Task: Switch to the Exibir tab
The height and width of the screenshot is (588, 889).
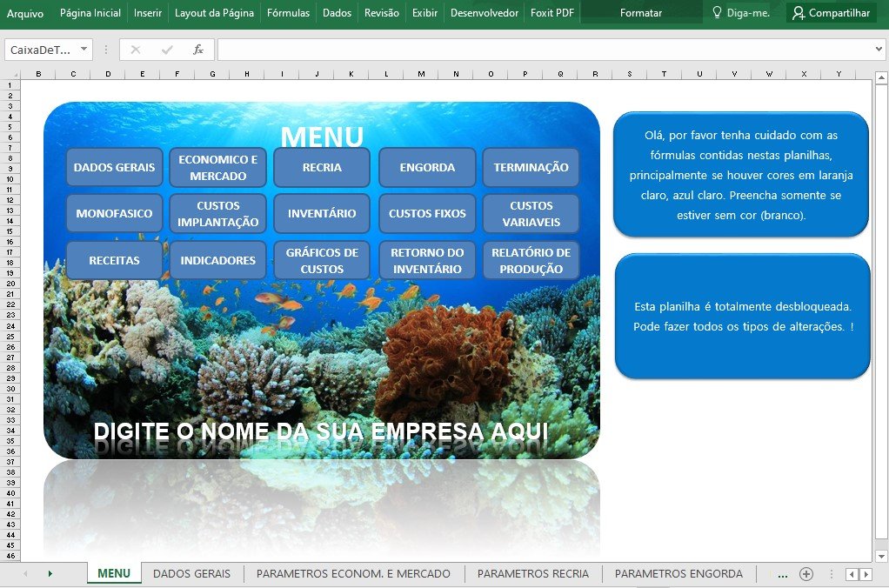Action: point(424,12)
